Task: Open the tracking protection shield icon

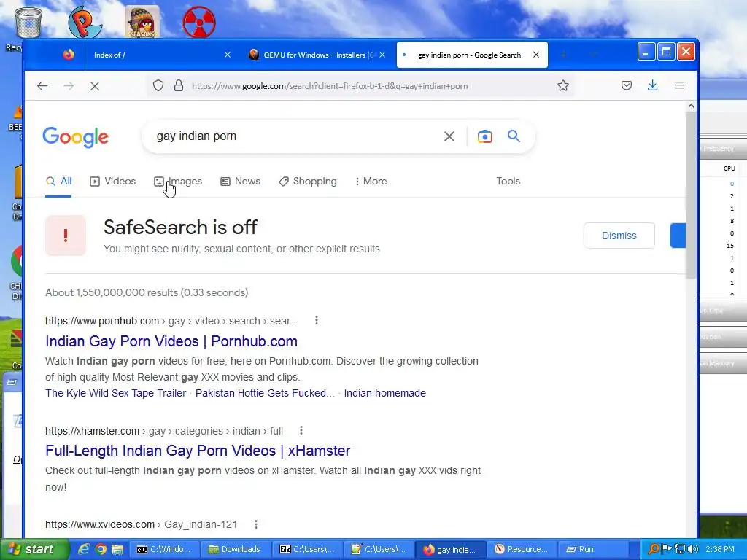Action: pyautogui.click(x=158, y=86)
